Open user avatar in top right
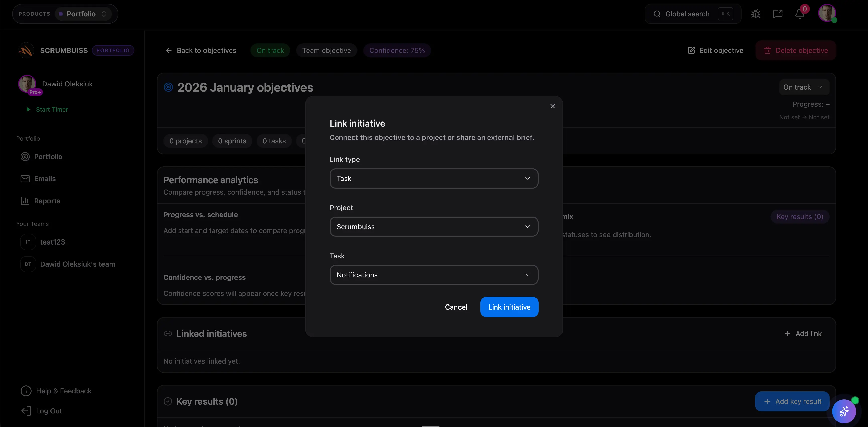The image size is (868, 427). pos(827,13)
